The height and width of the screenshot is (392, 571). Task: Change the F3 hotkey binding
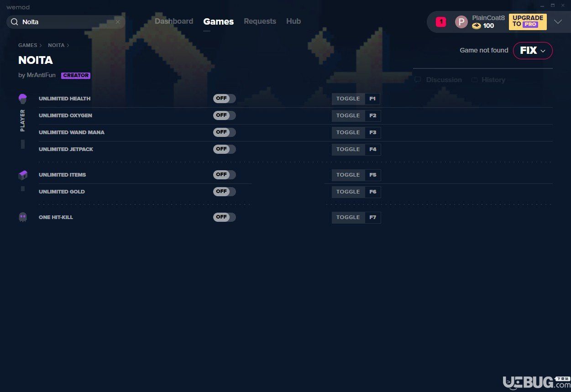[373, 132]
